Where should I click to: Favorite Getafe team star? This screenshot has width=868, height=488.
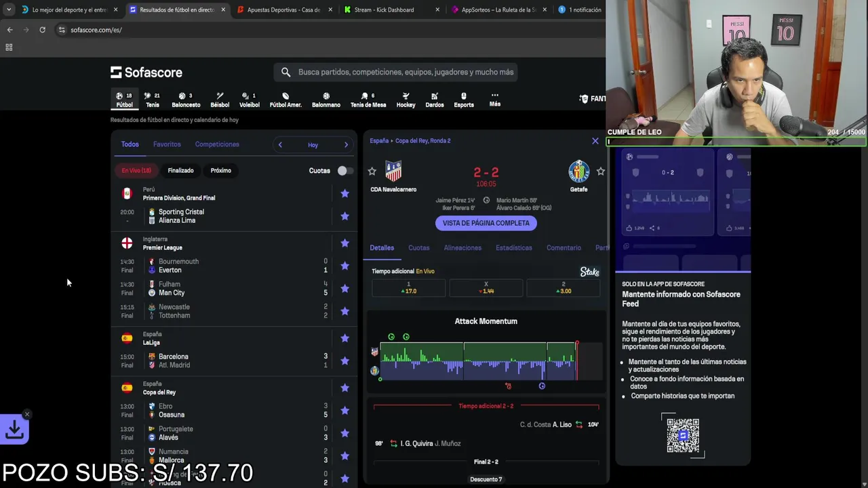point(600,171)
